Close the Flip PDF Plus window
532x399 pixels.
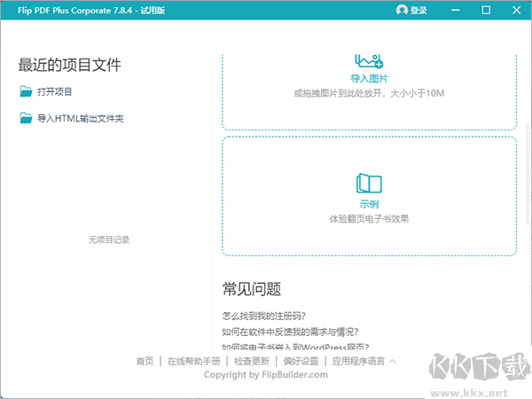[516, 10]
